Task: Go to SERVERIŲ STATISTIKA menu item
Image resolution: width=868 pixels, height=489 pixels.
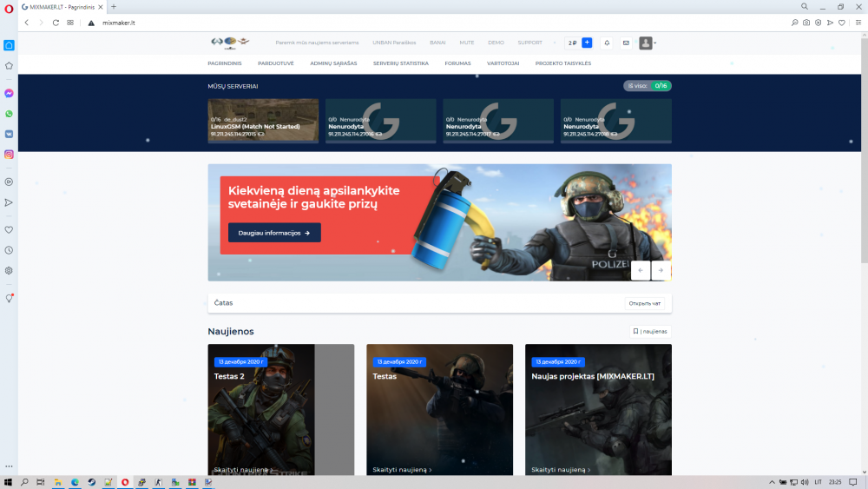Action: coord(401,63)
